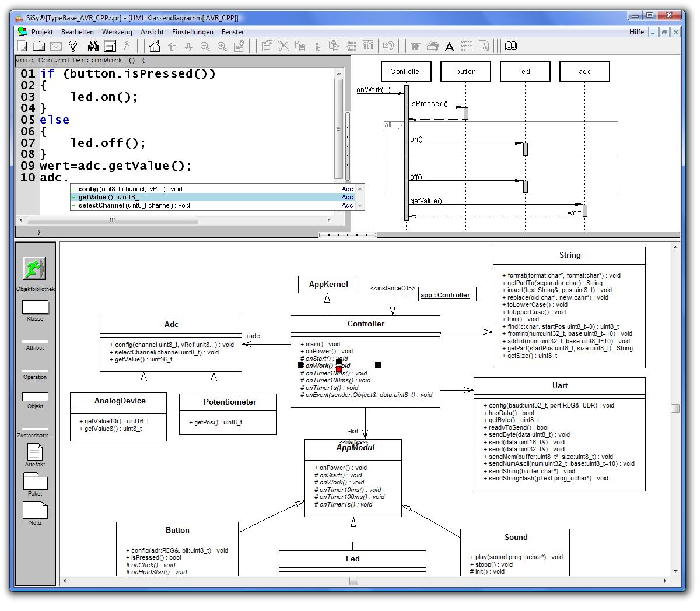
Task: Click the home icon in the toolbar
Action: 155,46
